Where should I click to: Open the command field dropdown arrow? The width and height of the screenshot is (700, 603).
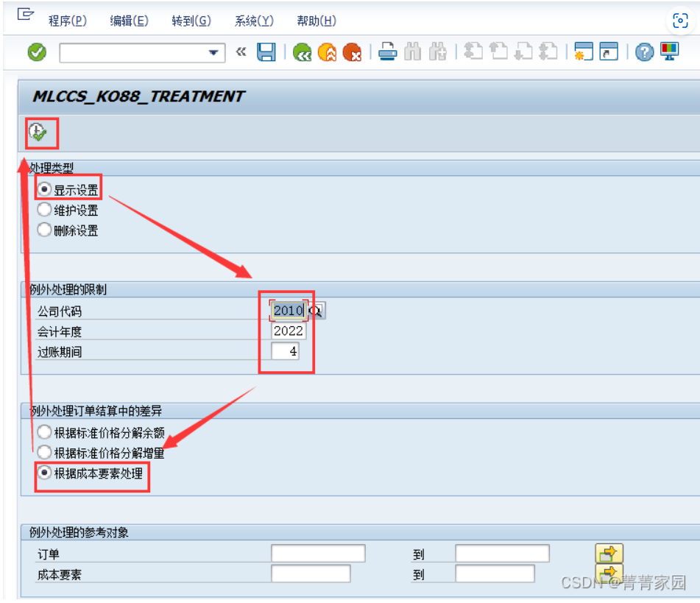pos(213,53)
